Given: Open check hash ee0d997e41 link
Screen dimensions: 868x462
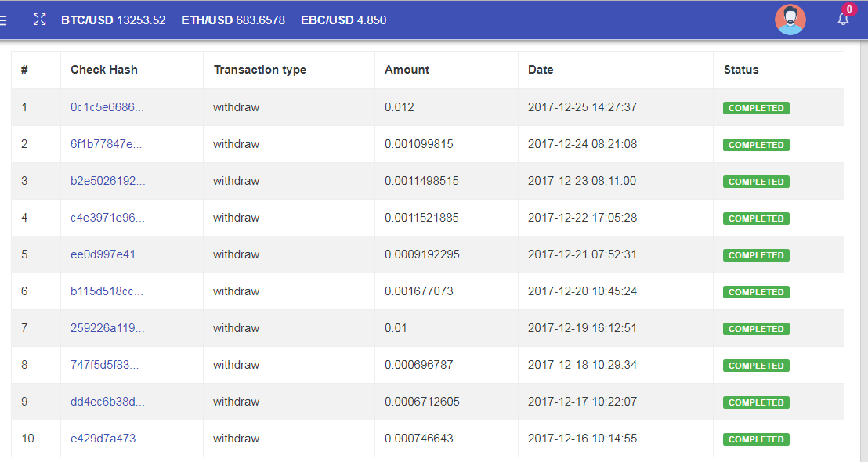Looking at the screenshot, I should point(107,254).
